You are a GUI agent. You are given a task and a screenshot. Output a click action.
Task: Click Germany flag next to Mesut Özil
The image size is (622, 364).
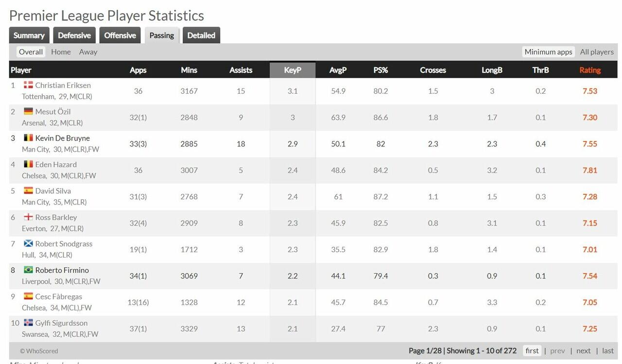(x=28, y=111)
